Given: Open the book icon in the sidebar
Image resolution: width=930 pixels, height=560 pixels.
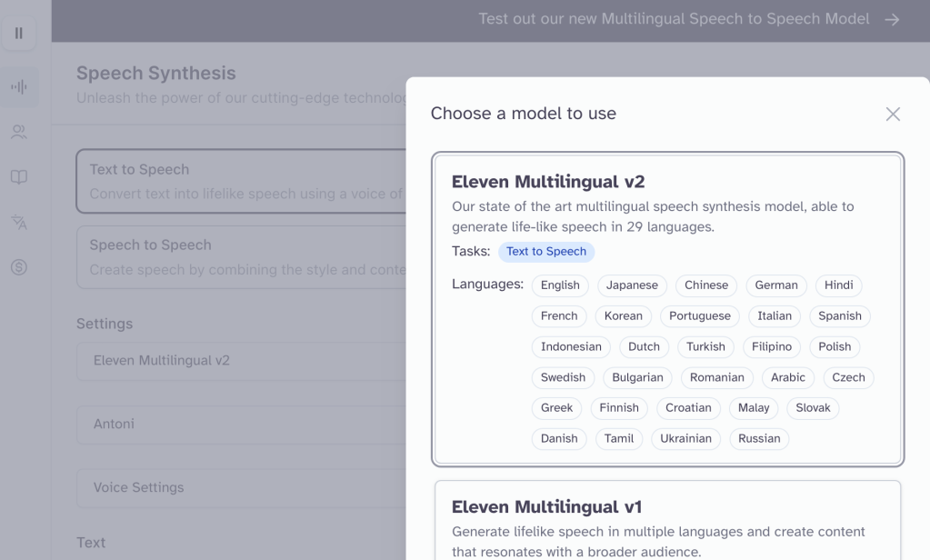Looking at the screenshot, I should [x=19, y=176].
